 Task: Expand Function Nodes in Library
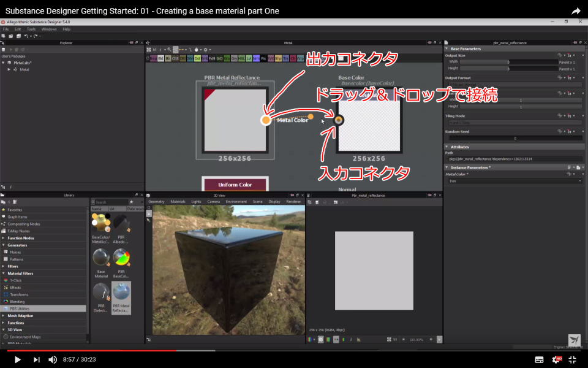click(4, 238)
